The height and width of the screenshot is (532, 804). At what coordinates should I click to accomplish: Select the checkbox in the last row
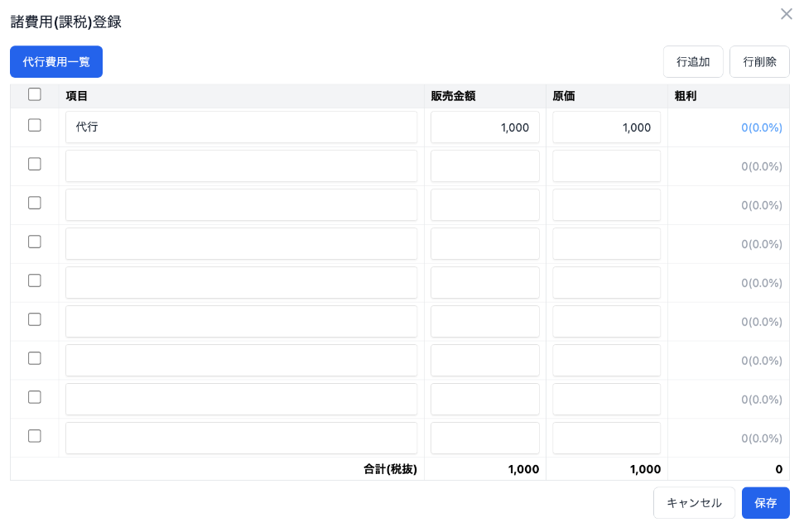click(35, 436)
